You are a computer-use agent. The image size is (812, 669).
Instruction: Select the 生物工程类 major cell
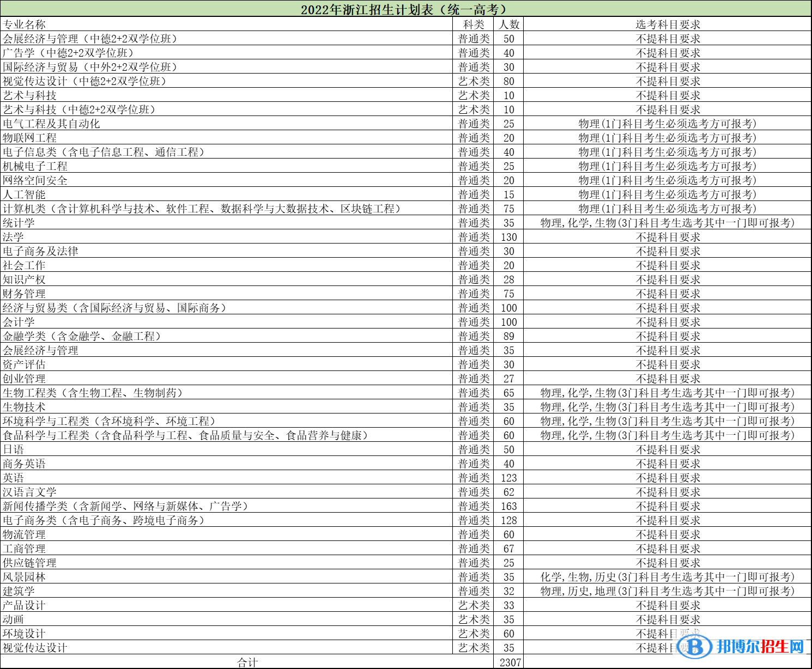click(227, 392)
